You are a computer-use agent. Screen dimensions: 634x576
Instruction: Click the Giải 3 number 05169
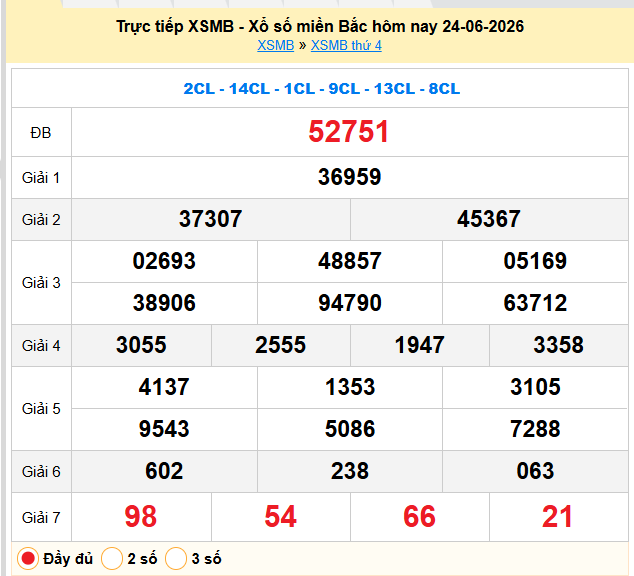[x=535, y=261]
